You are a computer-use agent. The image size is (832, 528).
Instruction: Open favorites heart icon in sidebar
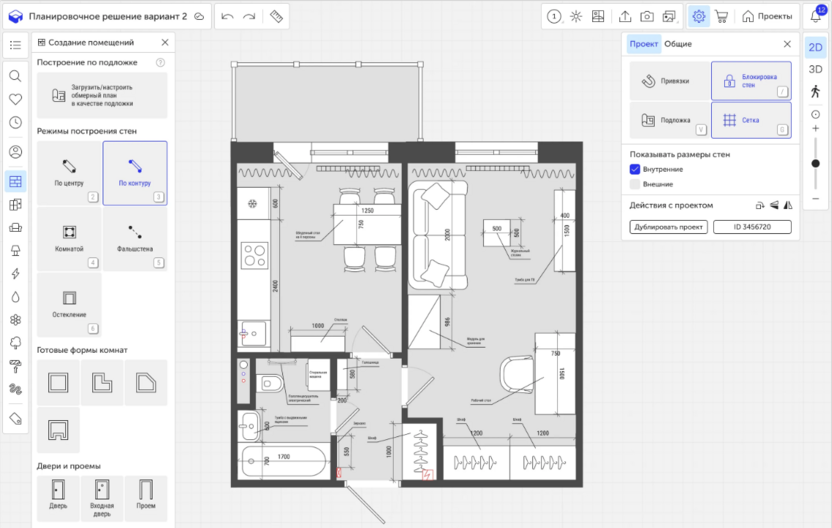[15, 99]
